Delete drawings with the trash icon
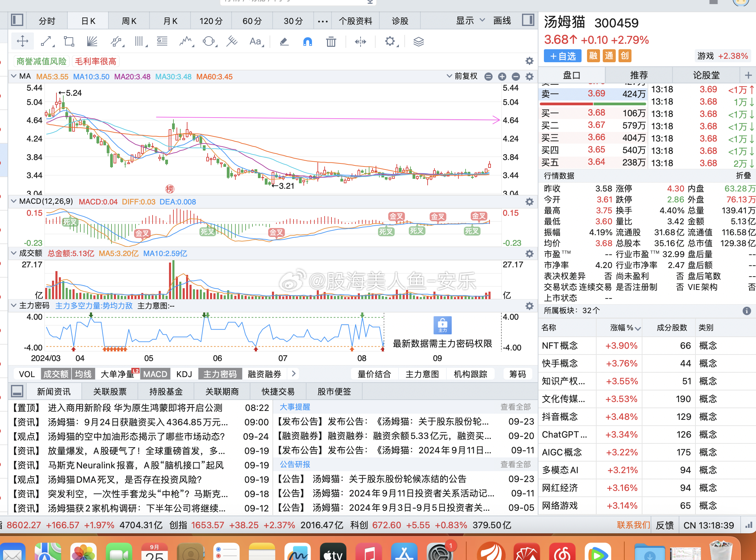Image resolution: width=756 pixels, height=560 pixels. [x=330, y=41]
